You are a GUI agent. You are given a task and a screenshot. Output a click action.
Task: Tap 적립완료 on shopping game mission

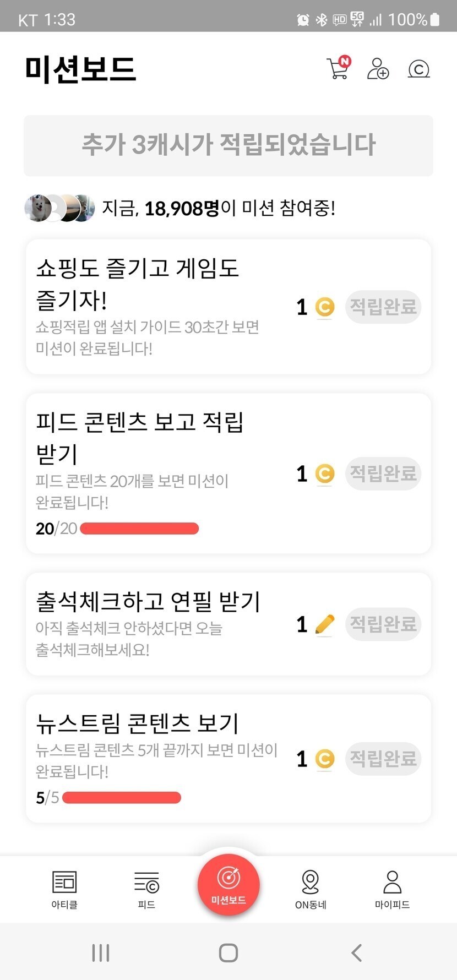click(383, 307)
